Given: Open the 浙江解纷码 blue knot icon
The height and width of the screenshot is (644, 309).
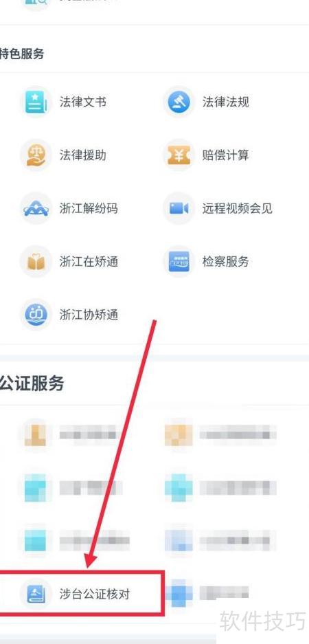Looking at the screenshot, I should [36, 209].
